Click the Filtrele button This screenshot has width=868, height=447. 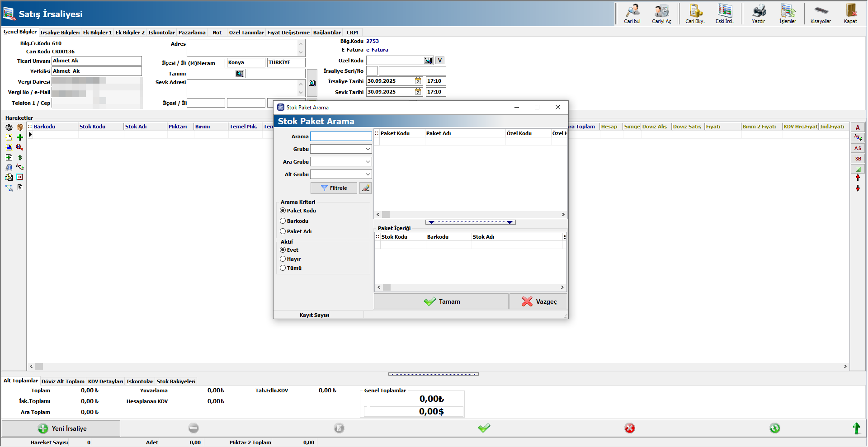click(x=334, y=188)
